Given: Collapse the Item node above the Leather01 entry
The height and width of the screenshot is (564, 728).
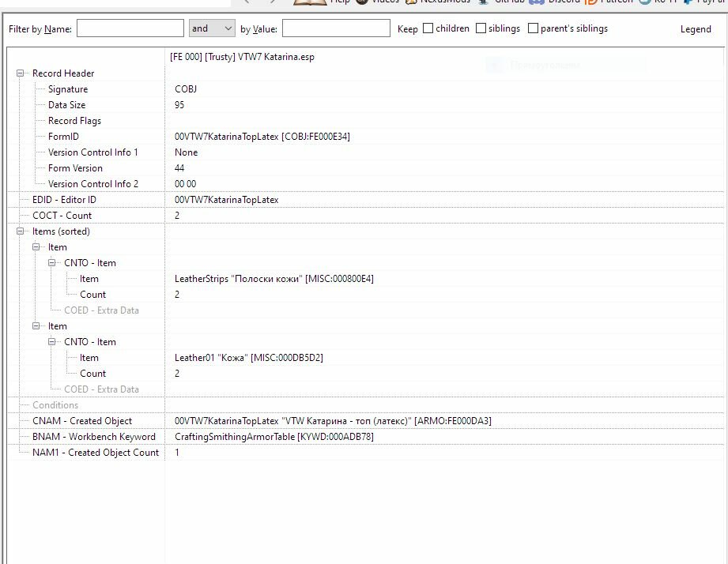Looking at the screenshot, I should pyautogui.click(x=36, y=325).
